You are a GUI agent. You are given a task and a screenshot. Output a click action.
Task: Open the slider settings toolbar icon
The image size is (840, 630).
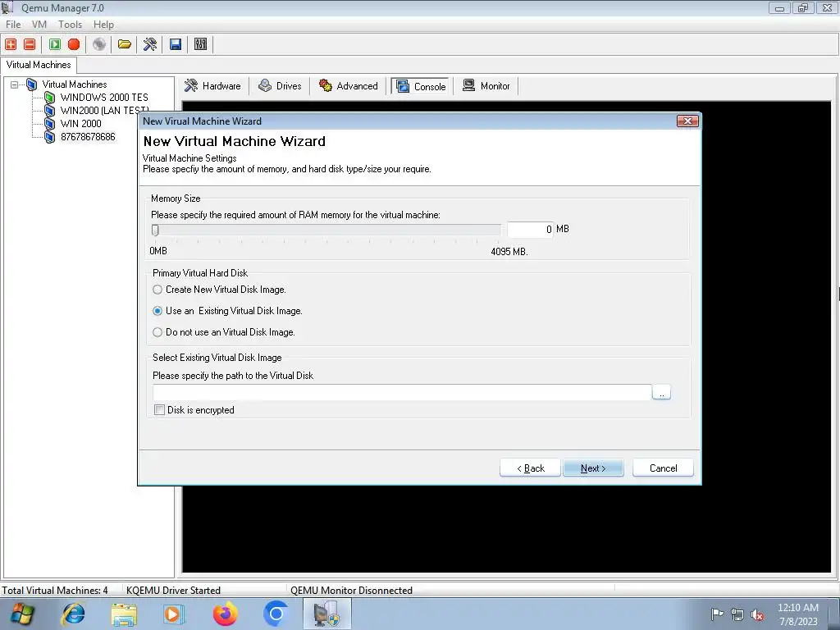coord(200,44)
